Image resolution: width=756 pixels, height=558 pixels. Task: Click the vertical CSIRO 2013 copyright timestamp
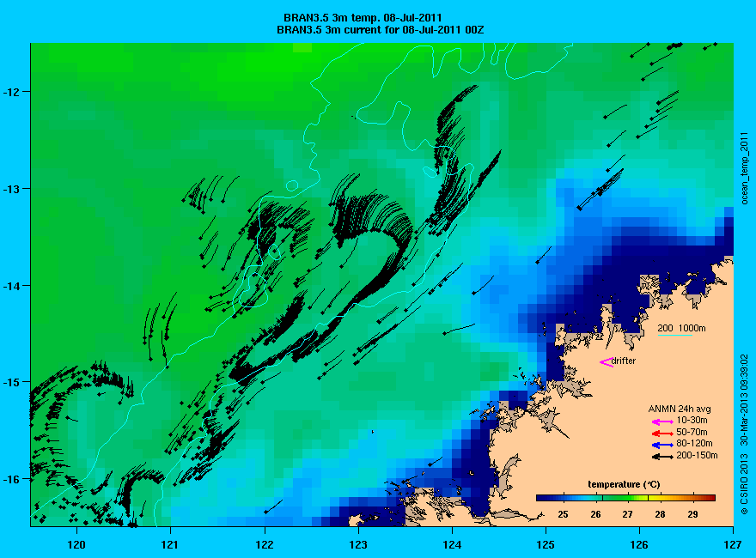coord(745,434)
